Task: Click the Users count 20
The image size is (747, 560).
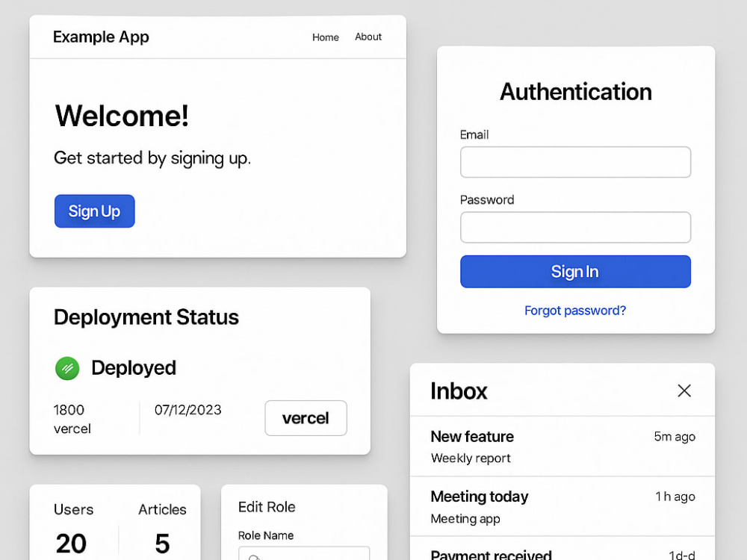Action: (x=72, y=544)
